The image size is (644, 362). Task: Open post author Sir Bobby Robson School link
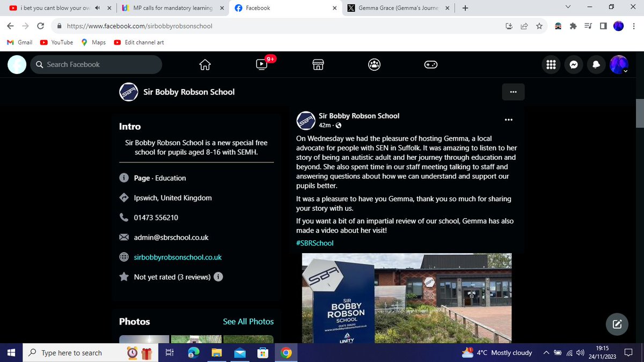coord(359,115)
